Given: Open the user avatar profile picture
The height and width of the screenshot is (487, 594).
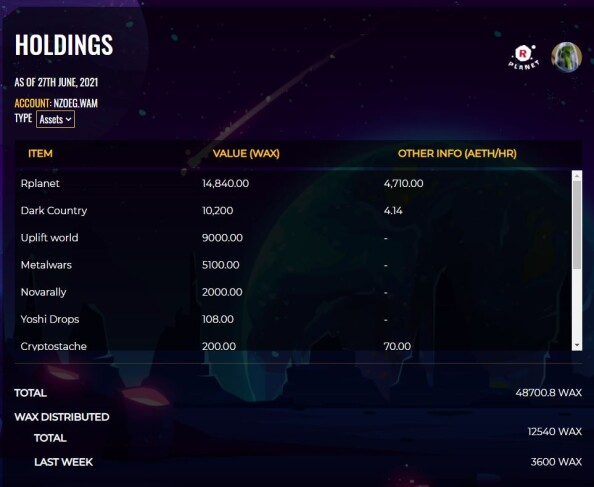Looking at the screenshot, I should (566, 57).
